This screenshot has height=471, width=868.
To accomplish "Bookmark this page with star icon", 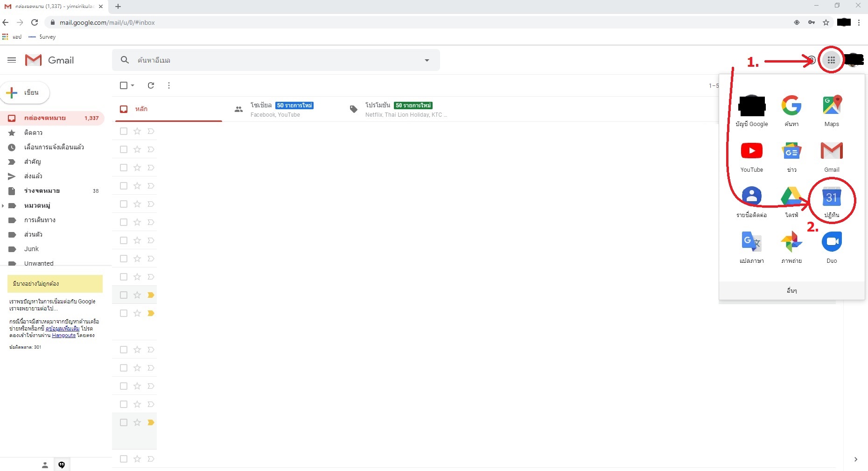I will (826, 22).
